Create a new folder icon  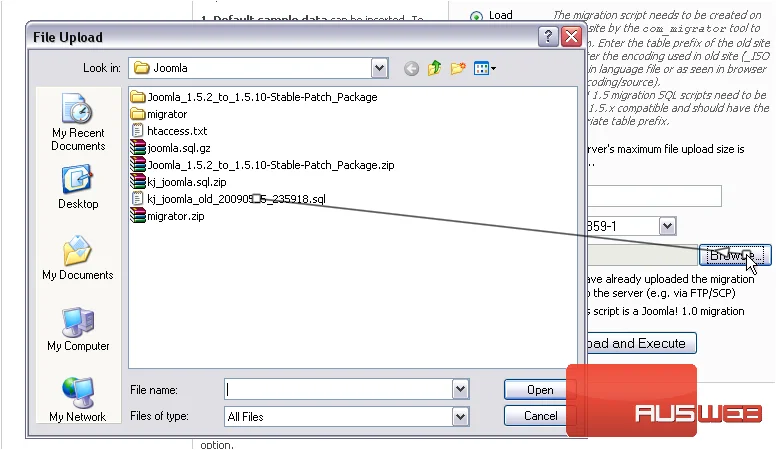tap(458, 68)
